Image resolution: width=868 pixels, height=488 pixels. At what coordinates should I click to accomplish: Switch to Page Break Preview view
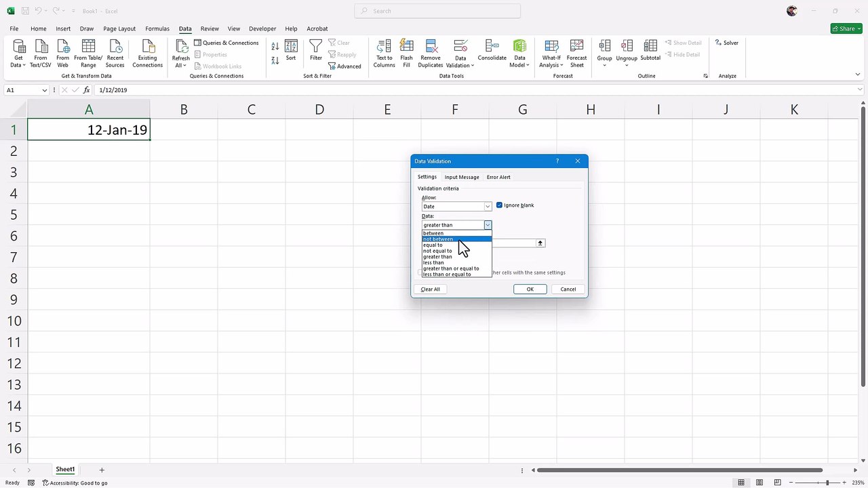[x=777, y=483]
